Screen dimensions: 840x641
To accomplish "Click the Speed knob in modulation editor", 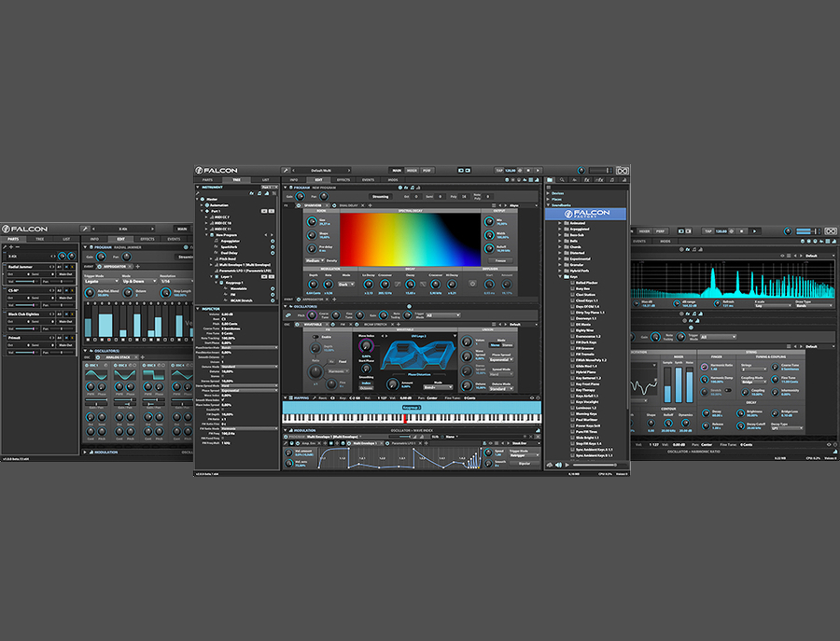I will point(488,453).
